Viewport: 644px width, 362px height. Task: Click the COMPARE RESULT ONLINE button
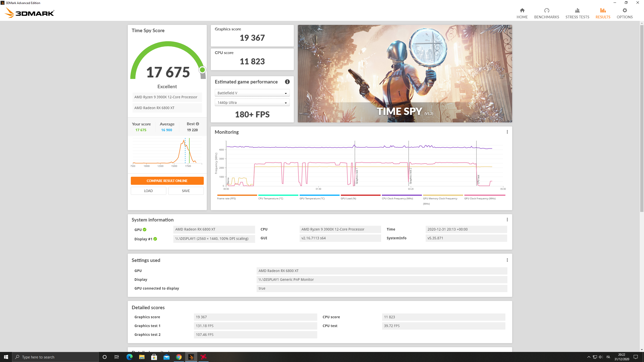(x=167, y=180)
